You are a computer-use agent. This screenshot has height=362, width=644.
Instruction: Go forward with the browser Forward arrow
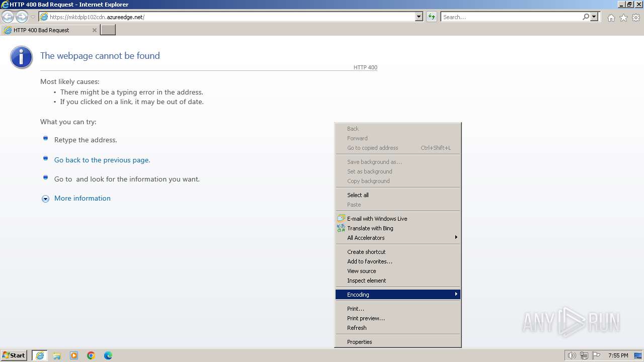pos(22,17)
